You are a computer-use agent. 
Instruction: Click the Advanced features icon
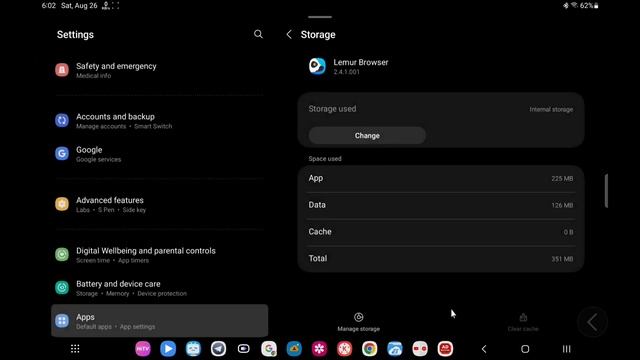[62, 204]
